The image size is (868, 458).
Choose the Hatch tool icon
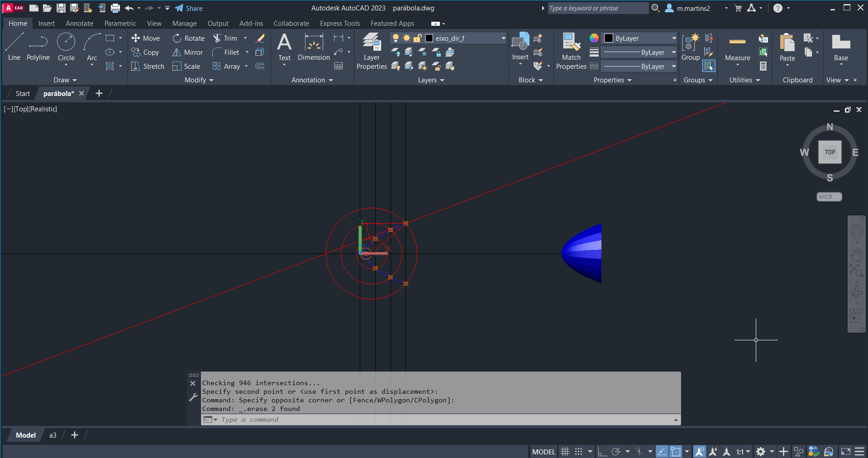pyautogui.click(x=110, y=67)
